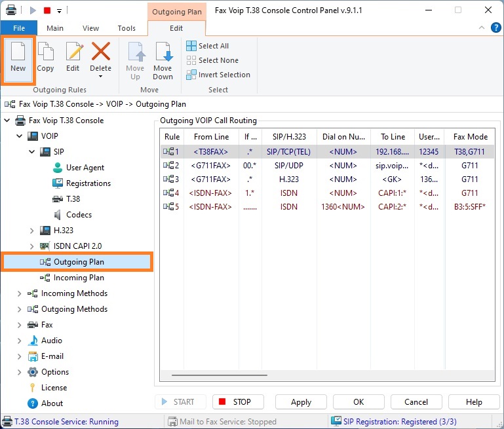Click the Move Up icon
The image size is (504, 429).
136,51
